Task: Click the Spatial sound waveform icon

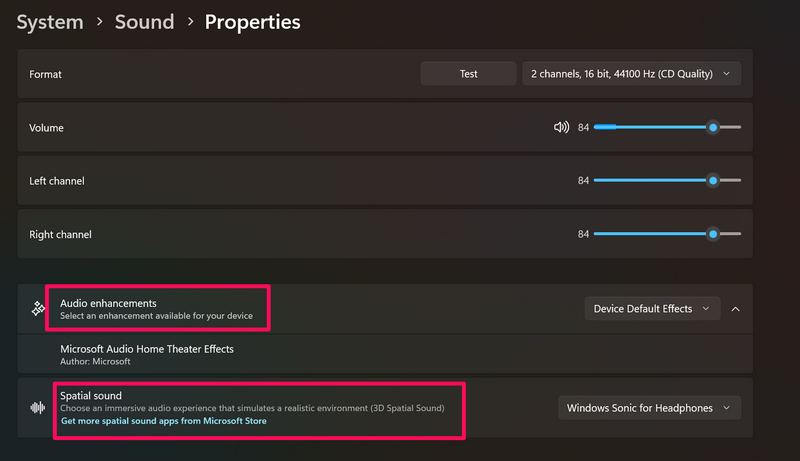Action: point(38,408)
